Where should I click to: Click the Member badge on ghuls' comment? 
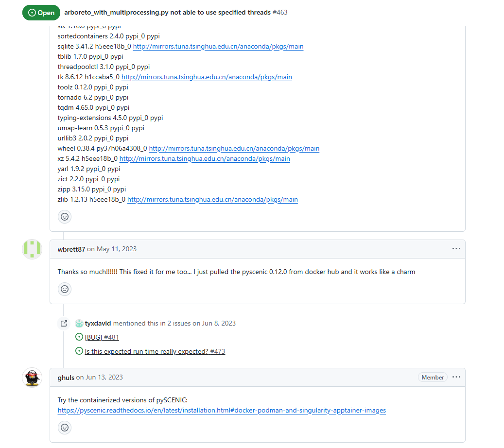click(x=433, y=378)
